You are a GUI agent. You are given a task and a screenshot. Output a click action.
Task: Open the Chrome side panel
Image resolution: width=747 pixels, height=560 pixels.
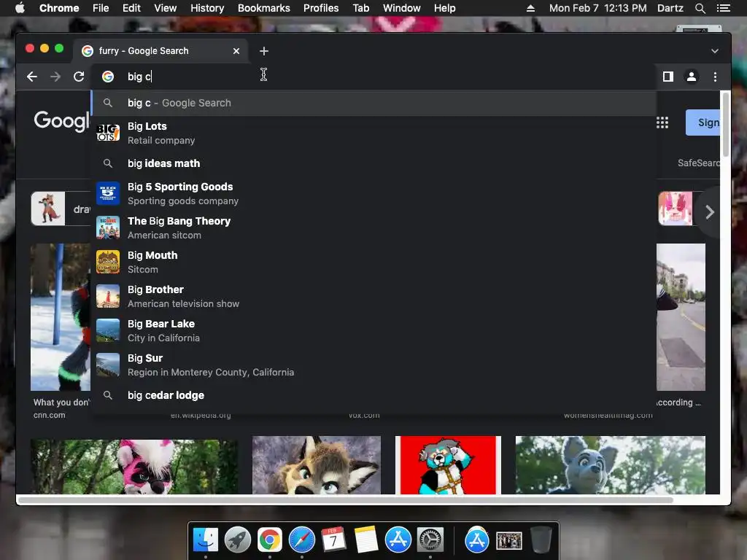coord(668,77)
